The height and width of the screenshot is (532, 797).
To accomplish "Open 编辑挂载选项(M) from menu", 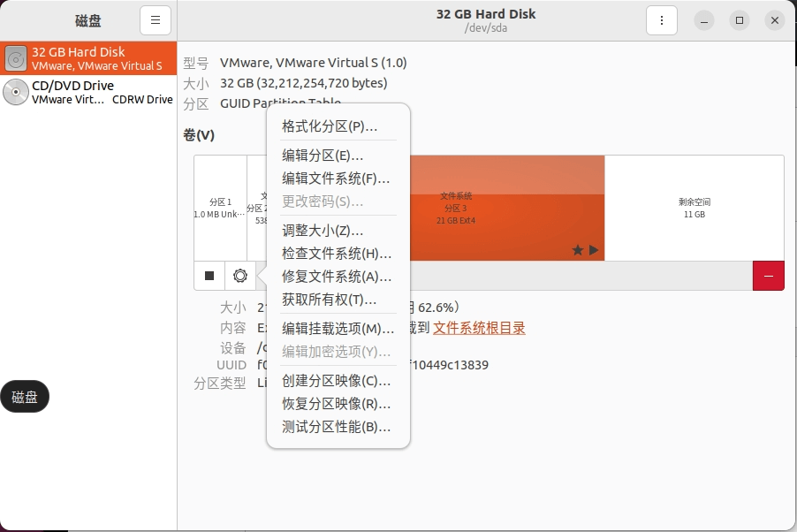I will tap(338, 329).
